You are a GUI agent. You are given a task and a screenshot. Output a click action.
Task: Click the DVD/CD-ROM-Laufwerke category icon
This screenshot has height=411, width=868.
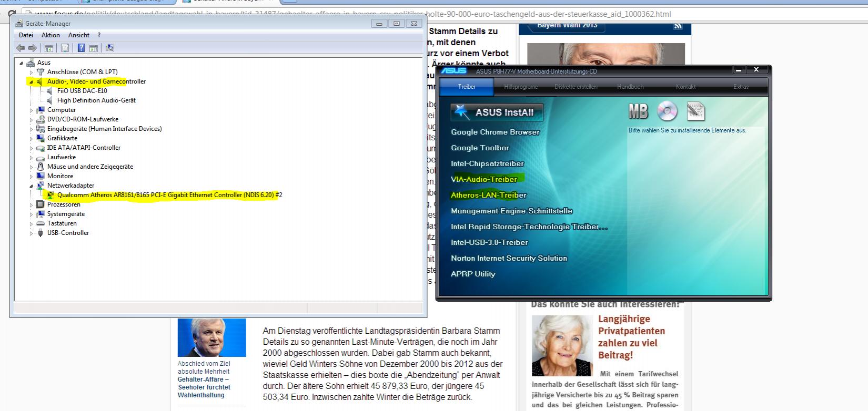pos(41,119)
